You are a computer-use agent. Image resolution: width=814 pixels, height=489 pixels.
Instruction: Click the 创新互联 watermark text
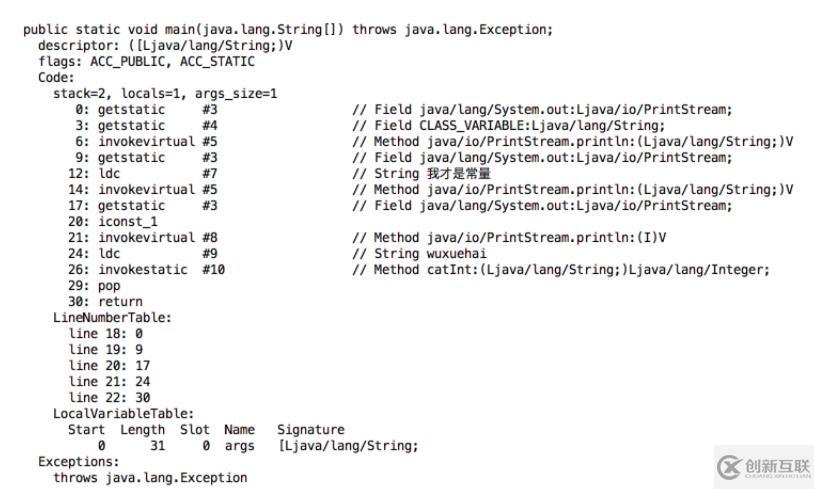click(778, 466)
